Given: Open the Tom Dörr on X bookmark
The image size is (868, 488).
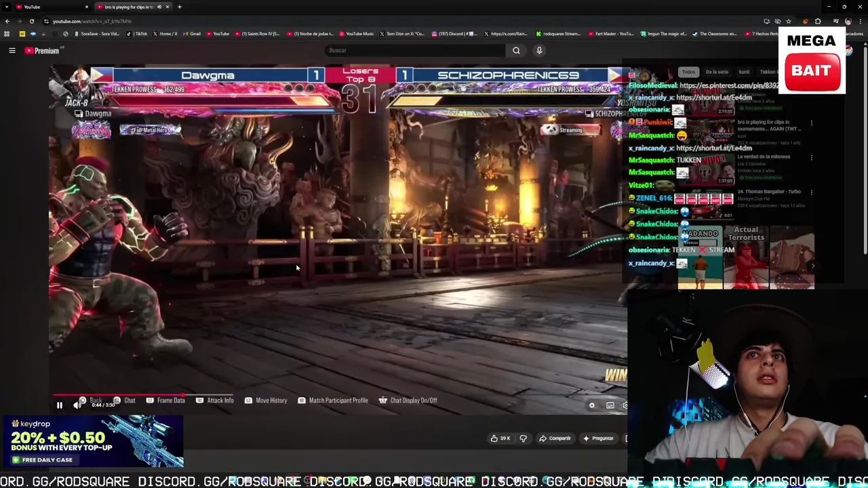Looking at the screenshot, I should (403, 34).
